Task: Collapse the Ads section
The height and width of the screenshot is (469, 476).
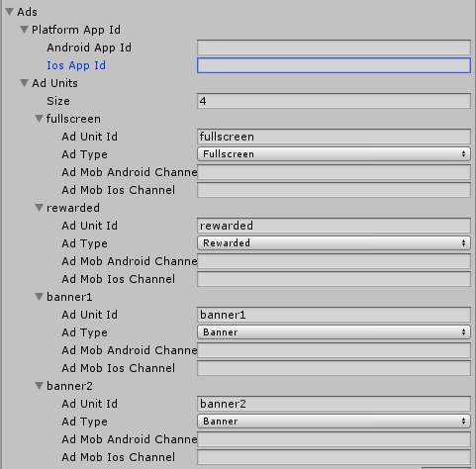Action: 10,12
